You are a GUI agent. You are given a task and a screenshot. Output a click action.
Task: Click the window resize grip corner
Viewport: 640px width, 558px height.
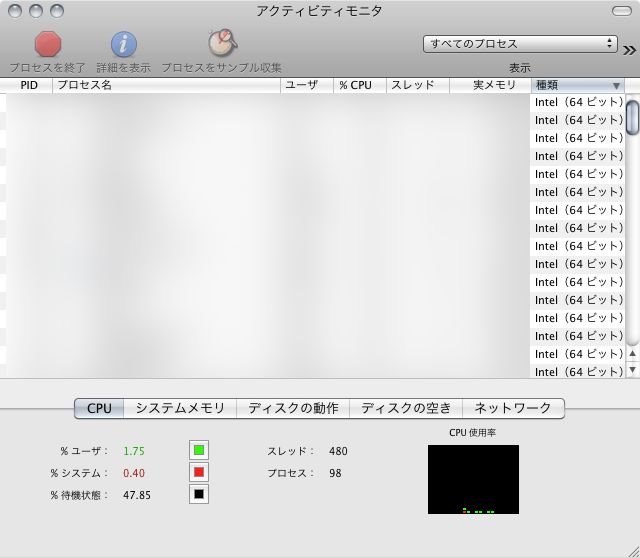click(x=633, y=551)
